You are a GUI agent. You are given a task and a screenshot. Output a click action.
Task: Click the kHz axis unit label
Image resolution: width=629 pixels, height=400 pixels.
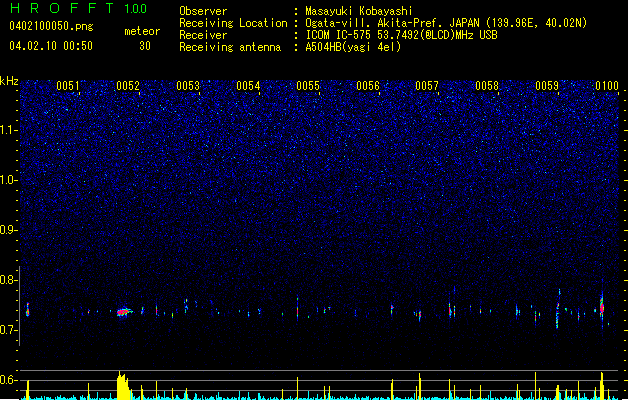click(x=9, y=81)
